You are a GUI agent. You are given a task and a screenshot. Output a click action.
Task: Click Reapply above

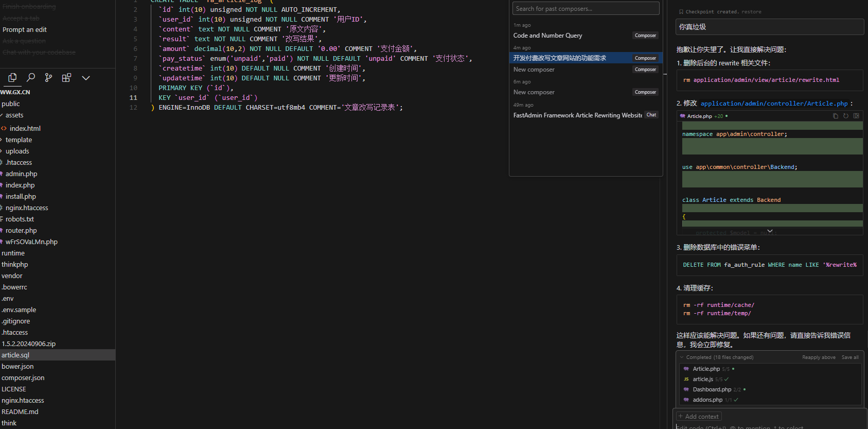pyautogui.click(x=819, y=357)
